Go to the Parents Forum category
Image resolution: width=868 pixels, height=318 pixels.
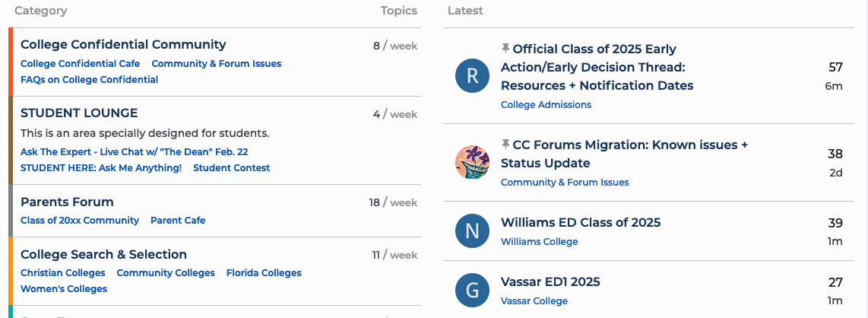(x=67, y=202)
